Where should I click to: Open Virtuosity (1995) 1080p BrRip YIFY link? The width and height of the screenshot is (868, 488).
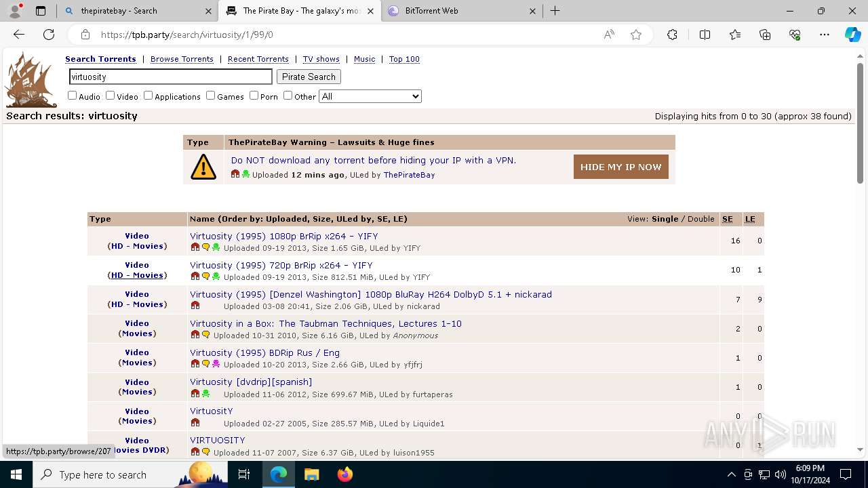click(284, 236)
